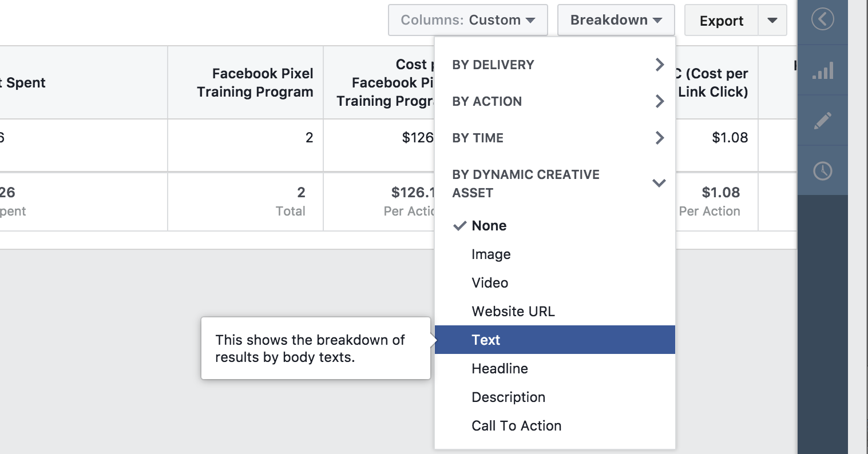This screenshot has width=868, height=454.
Task: Select Description from the breakdown menu
Action: coord(508,397)
